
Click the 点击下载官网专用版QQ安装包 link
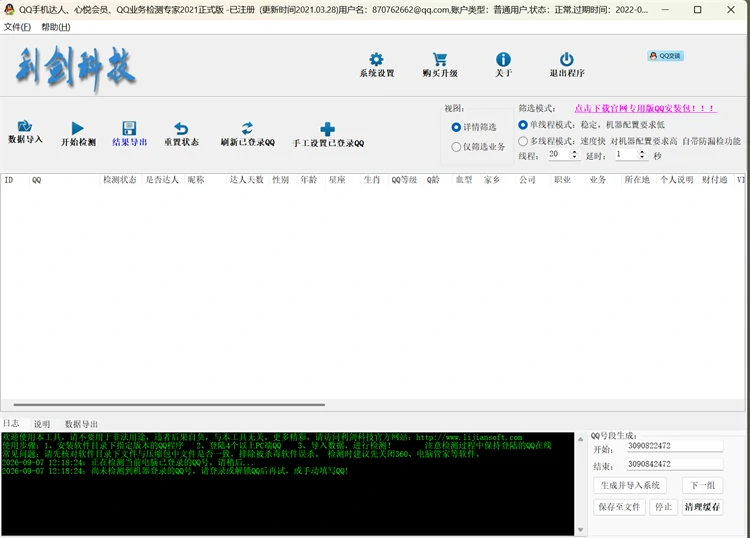point(645,109)
